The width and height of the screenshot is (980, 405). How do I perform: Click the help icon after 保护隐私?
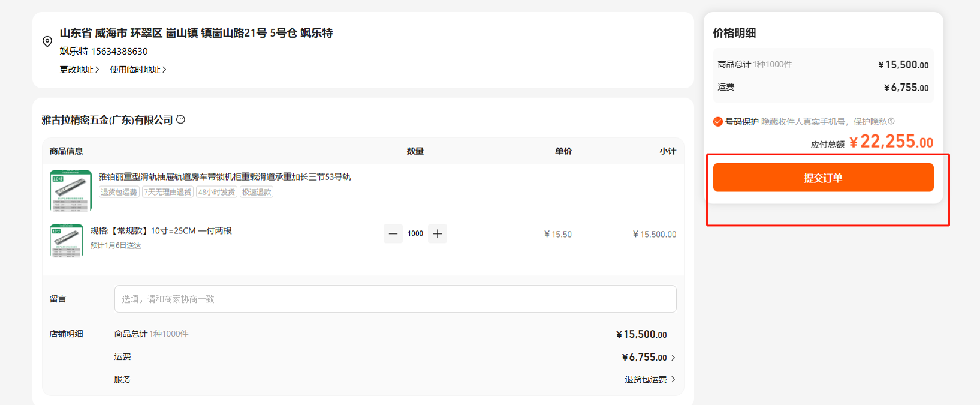coord(891,121)
